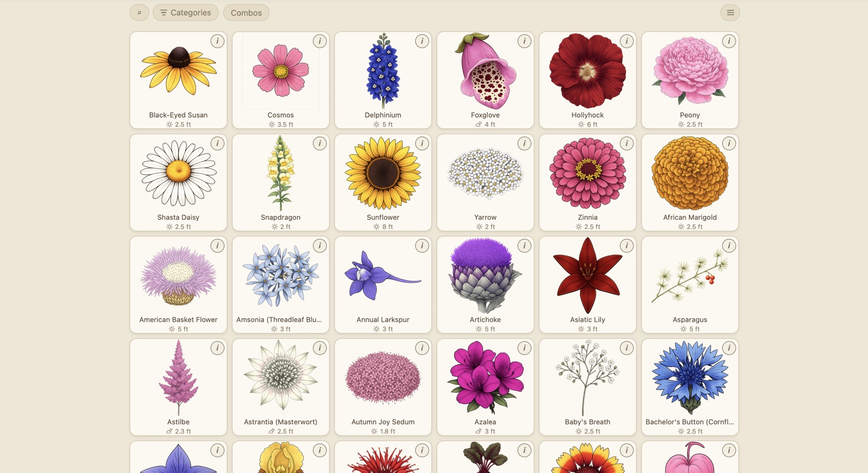Show info for Zinnia

(x=627, y=144)
